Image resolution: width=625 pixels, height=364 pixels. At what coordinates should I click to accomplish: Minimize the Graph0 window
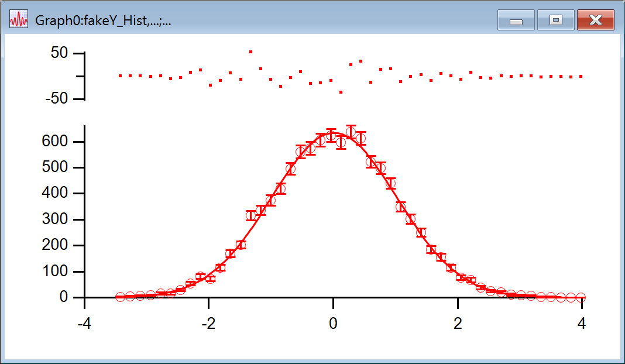point(516,20)
